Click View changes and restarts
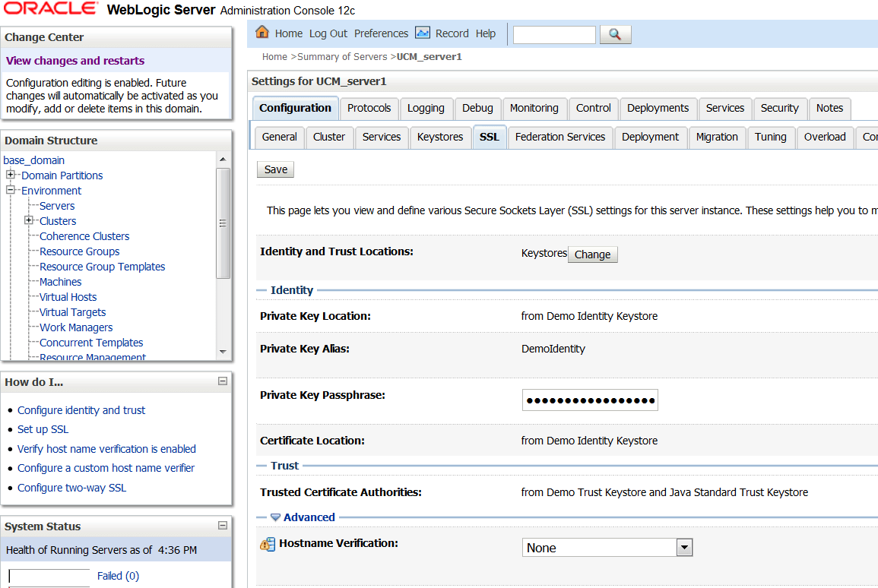The height and width of the screenshot is (588, 878). 75,61
